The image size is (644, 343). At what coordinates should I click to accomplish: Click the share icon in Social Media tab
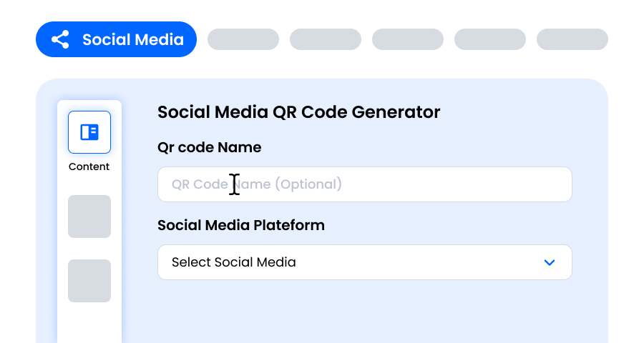tap(61, 39)
